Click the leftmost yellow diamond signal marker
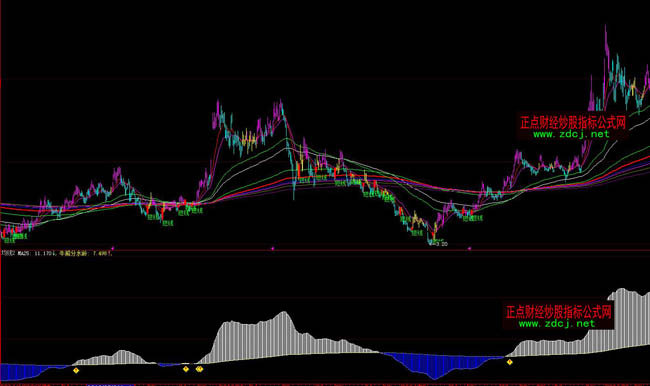Viewport: 650px width, 386px height. click(x=76, y=370)
